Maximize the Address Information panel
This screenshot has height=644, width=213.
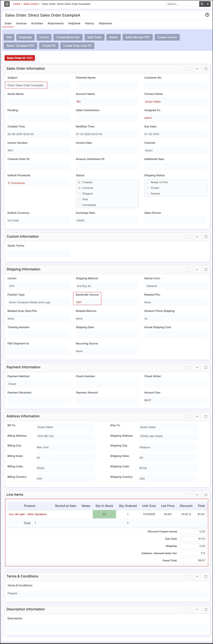(206, 416)
